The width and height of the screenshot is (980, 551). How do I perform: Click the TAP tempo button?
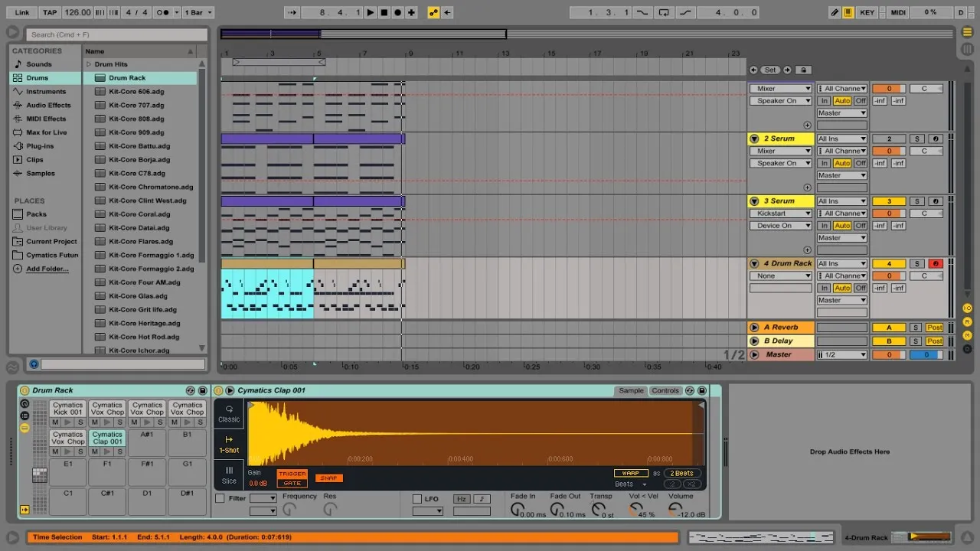(x=50, y=12)
